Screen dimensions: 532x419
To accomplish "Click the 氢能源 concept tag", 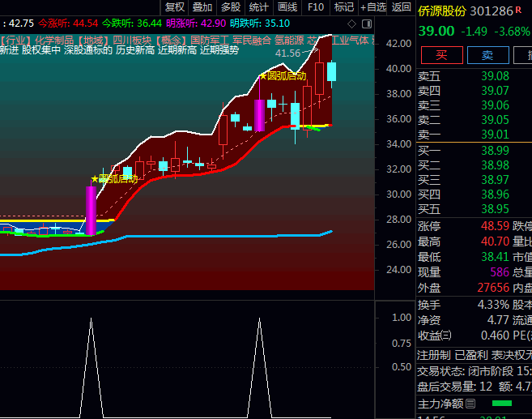I will coord(289,41).
